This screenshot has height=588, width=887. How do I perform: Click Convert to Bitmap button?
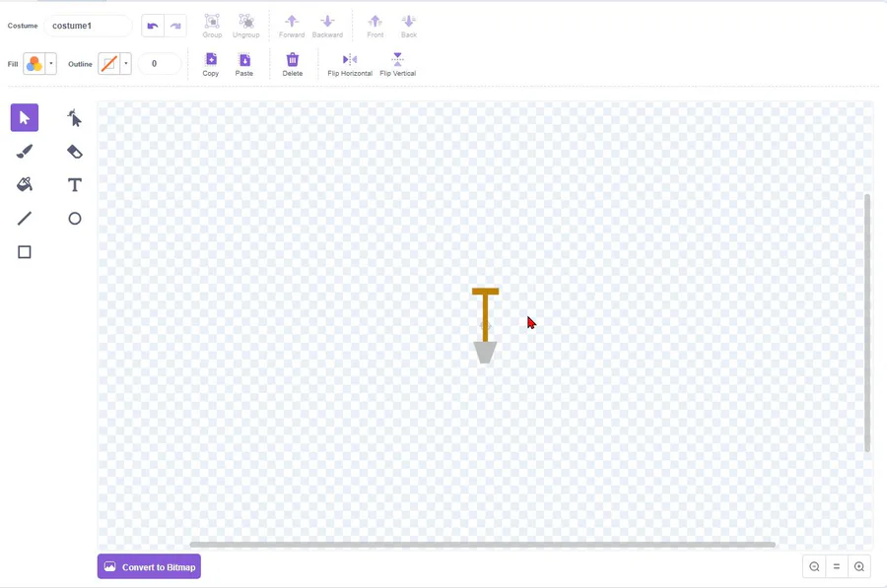[150, 566]
